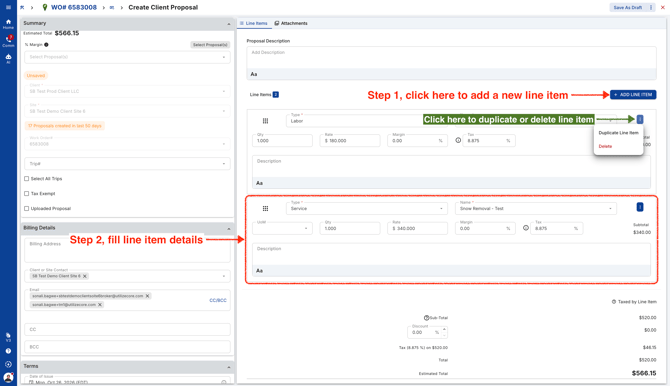Viewport: 670px width, 386px height.
Task: Click the info icon beside Service Tax field
Action: point(526,228)
